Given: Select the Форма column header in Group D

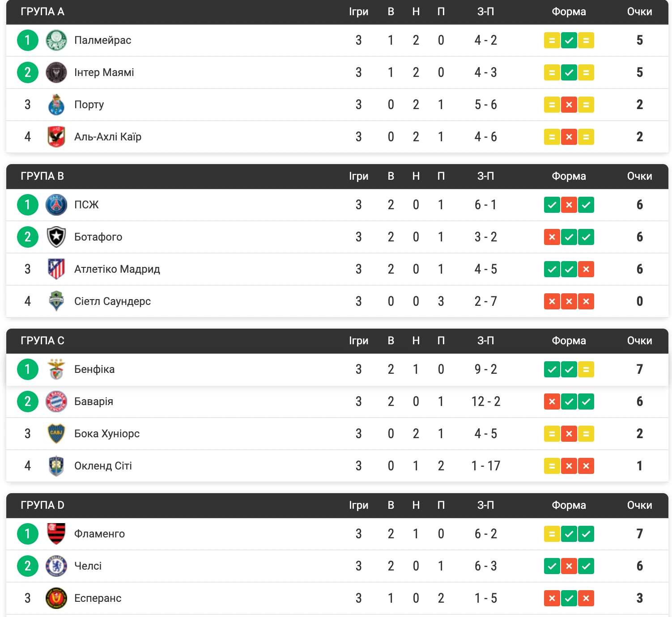Looking at the screenshot, I should tap(569, 505).
